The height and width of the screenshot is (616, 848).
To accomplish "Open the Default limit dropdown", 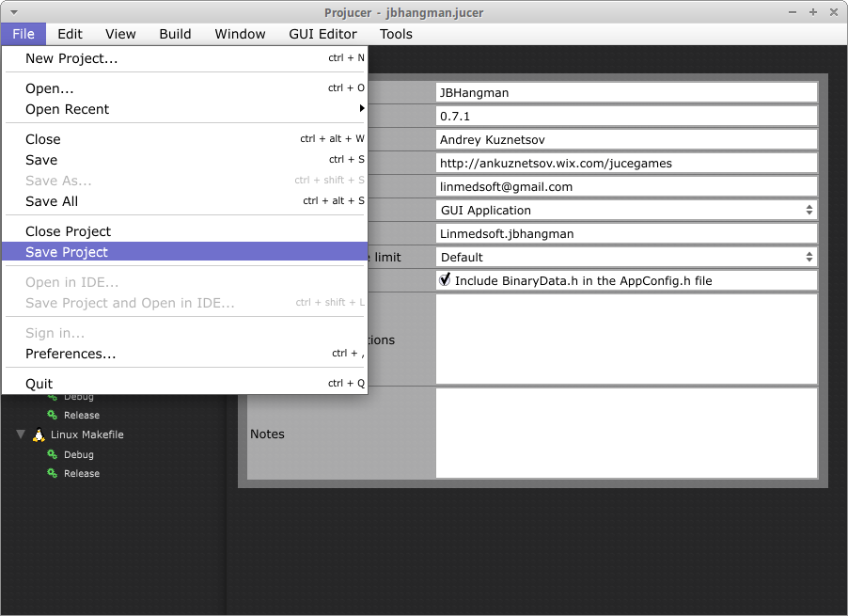I will [x=626, y=258].
